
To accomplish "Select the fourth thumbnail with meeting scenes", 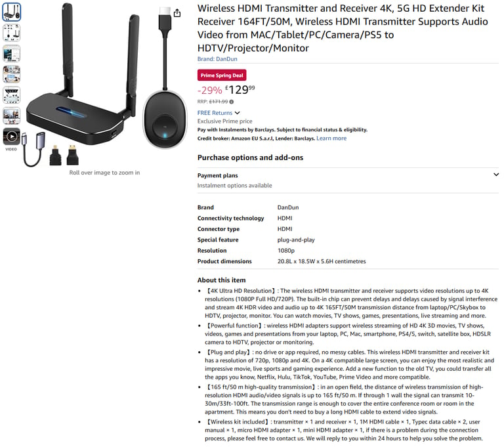I will [12, 74].
